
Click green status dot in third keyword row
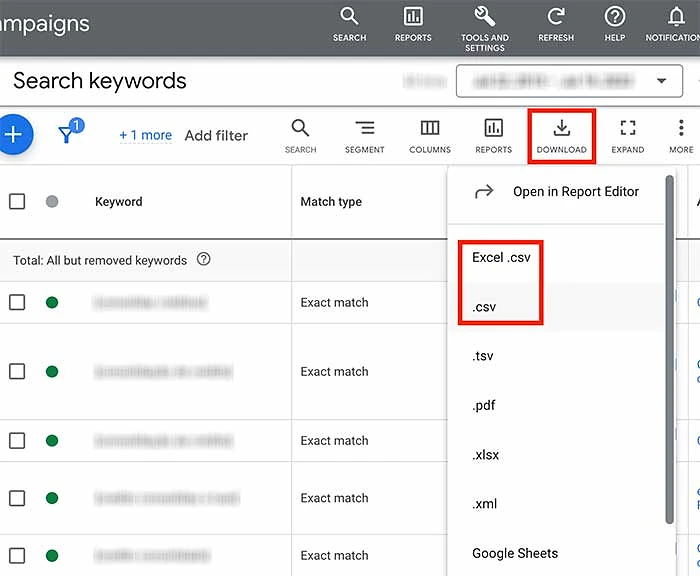(52, 441)
